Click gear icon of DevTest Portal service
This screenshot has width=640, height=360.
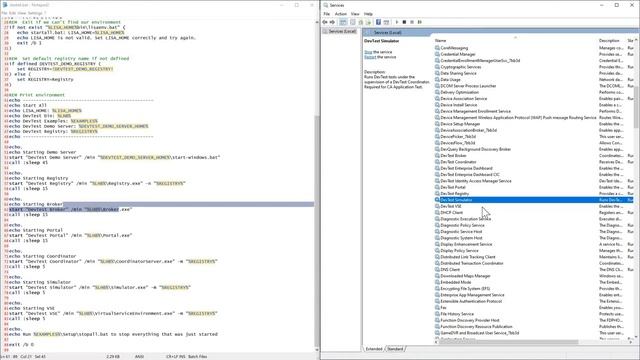pyautogui.click(x=437, y=187)
